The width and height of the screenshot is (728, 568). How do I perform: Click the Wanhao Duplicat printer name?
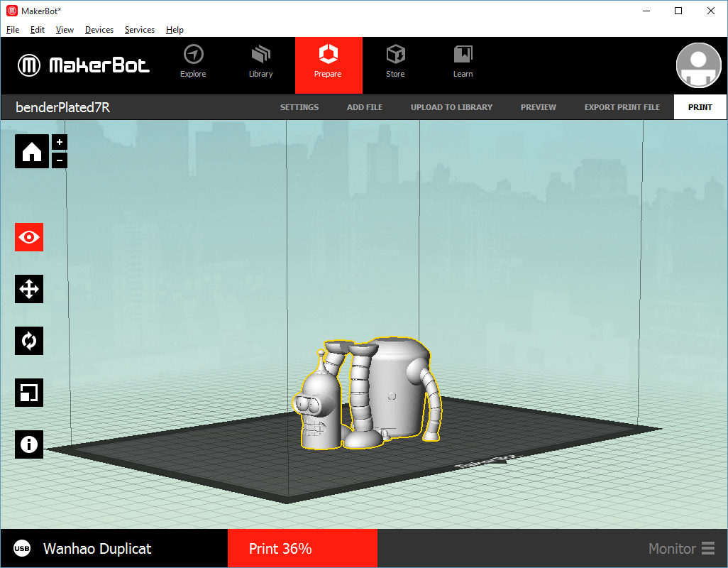pyautogui.click(x=97, y=549)
